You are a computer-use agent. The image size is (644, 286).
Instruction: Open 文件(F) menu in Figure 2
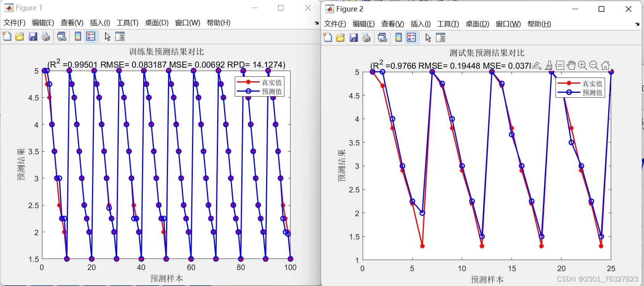[335, 24]
